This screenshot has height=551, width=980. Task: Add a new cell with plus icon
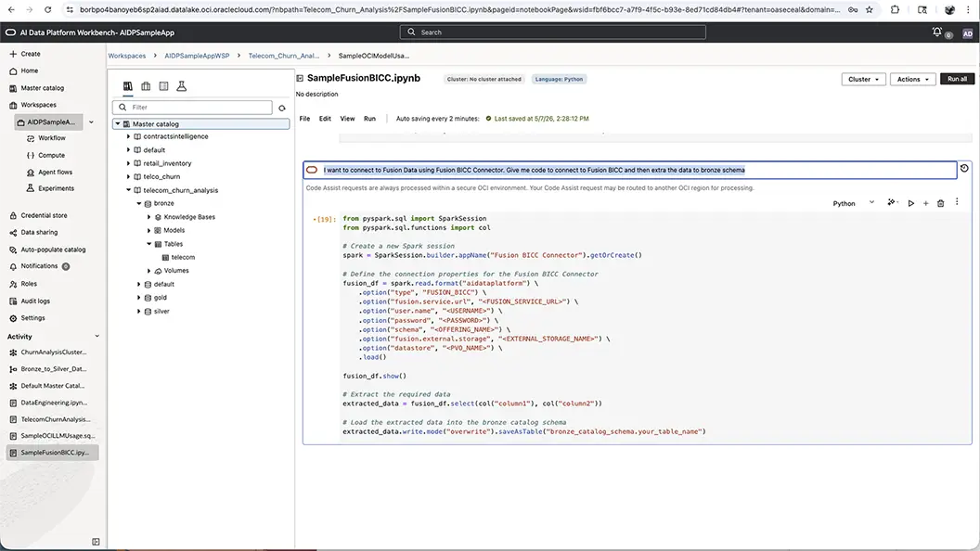click(x=925, y=203)
